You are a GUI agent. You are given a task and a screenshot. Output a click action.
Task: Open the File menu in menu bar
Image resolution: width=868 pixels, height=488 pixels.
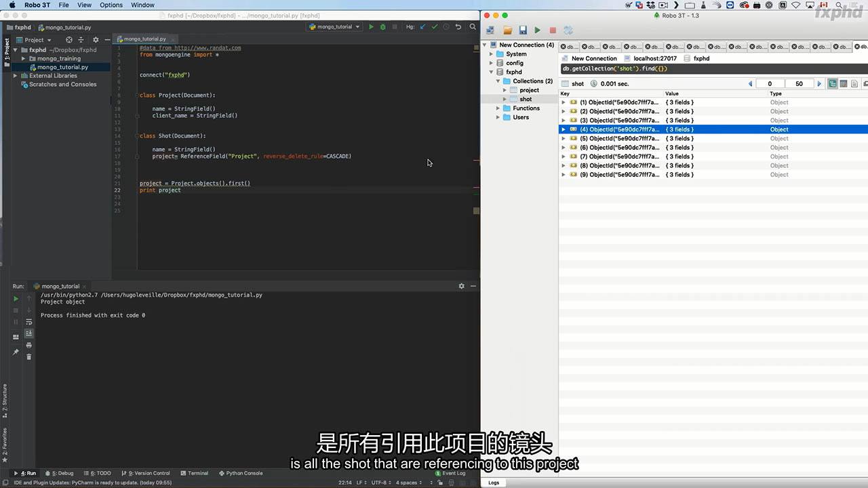64,5
